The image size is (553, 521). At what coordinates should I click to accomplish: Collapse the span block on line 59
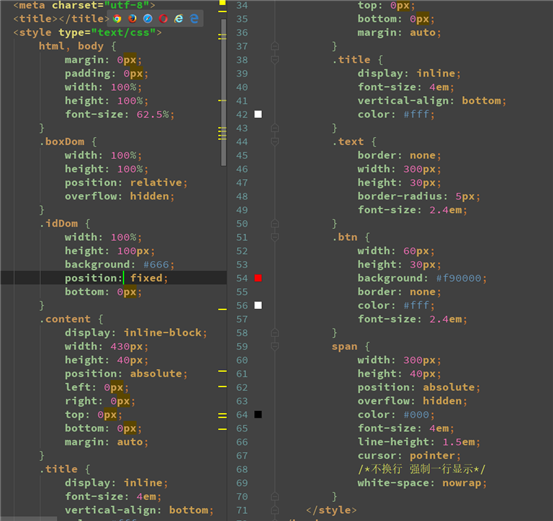pos(275,346)
